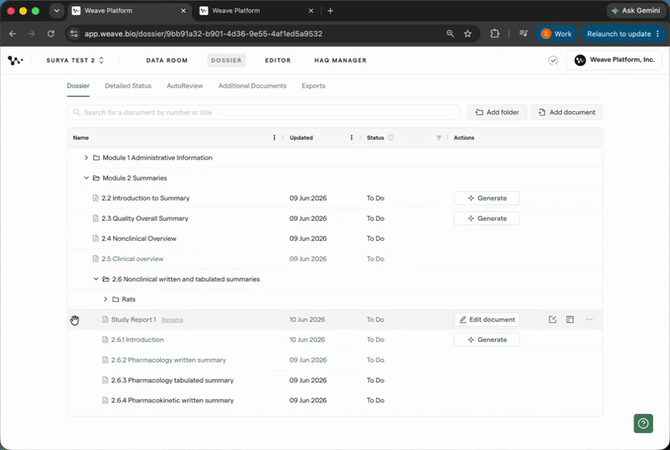This screenshot has width=670, height=450.
Task: Click the table layout icon for Study Report 1
Action: [570, 320]
